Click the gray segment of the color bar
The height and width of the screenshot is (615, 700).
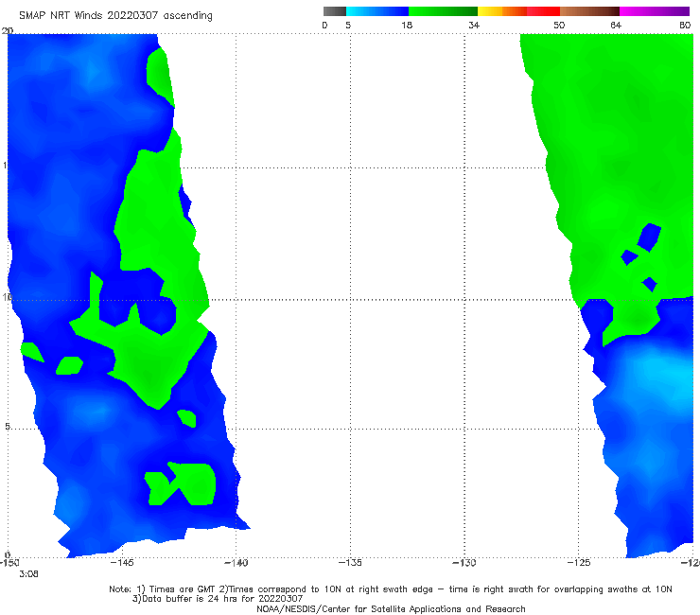(x=335, y=11)
